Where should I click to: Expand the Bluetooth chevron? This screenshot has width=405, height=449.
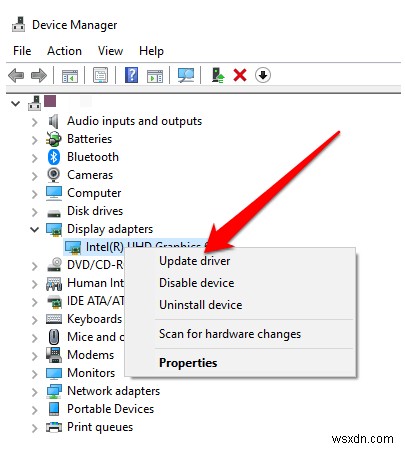35,158
